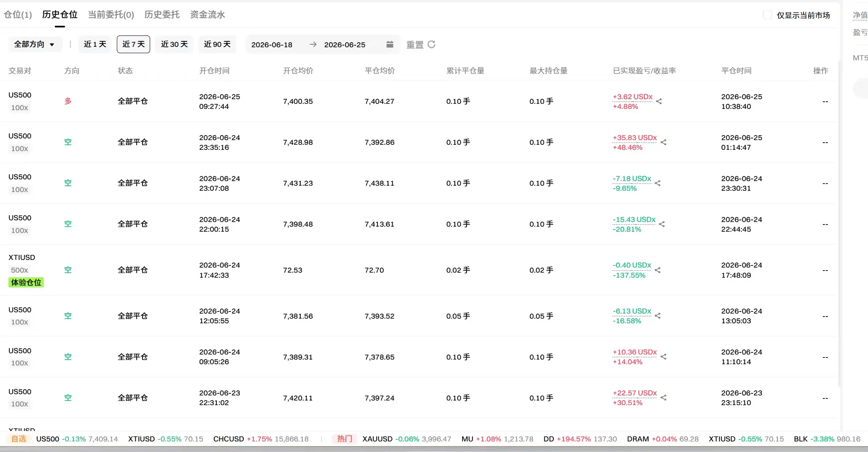
Task: Click the 体验仓位 trial position badge
Action: (26, 282)
